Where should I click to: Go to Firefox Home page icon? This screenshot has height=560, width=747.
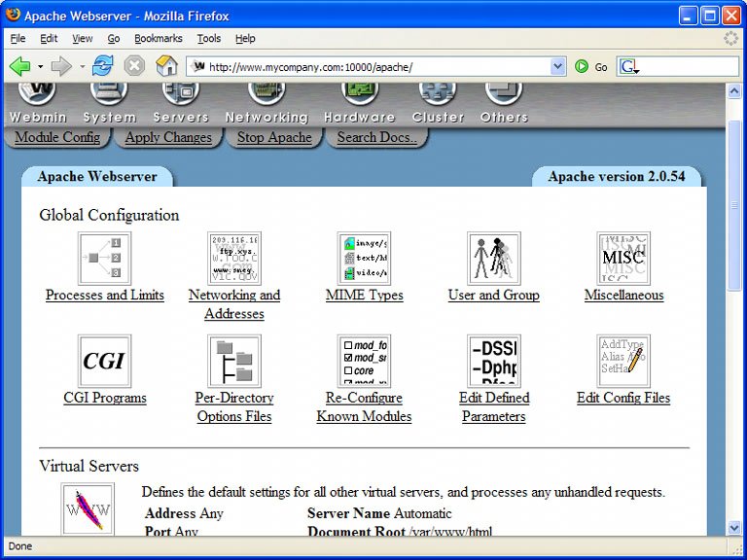pos(167,67)
